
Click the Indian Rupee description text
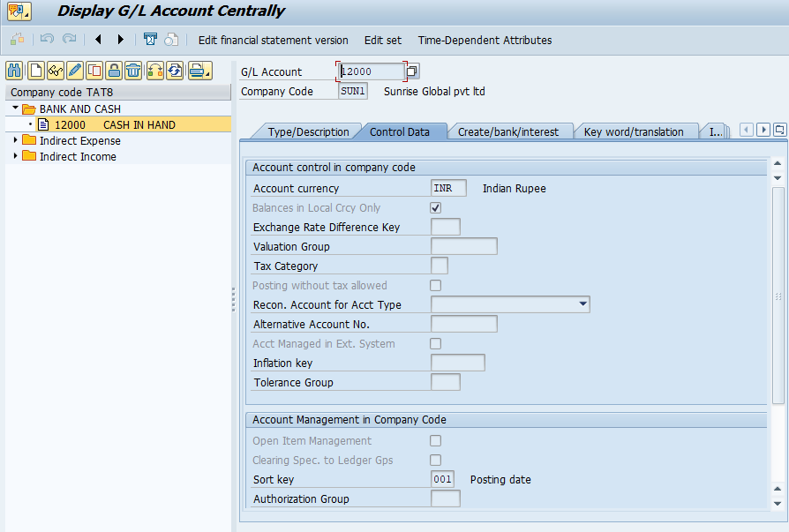[515, 189]
